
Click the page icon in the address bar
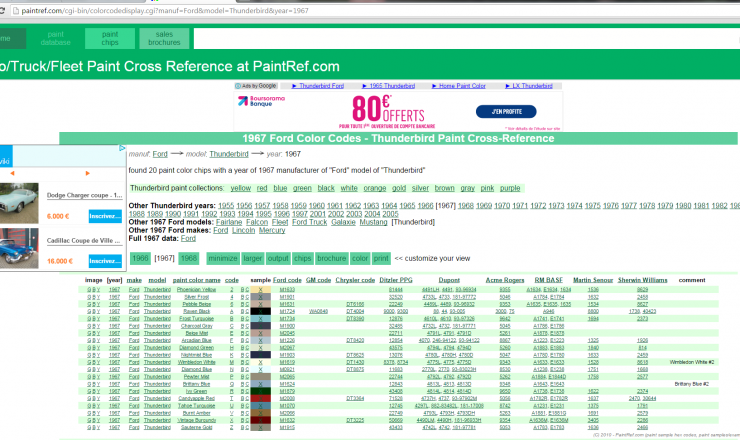coord(16,10)
